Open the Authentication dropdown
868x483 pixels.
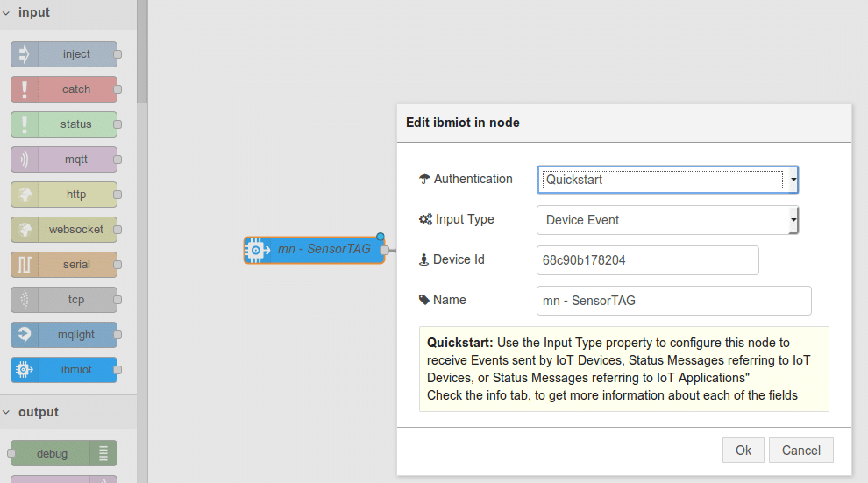(x=667, y=180)
